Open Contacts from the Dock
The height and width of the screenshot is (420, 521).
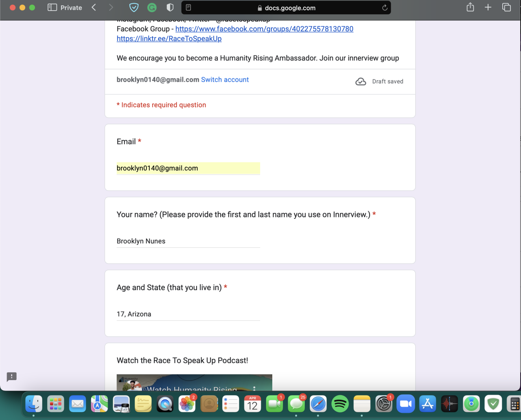click(x=209, y=404)
